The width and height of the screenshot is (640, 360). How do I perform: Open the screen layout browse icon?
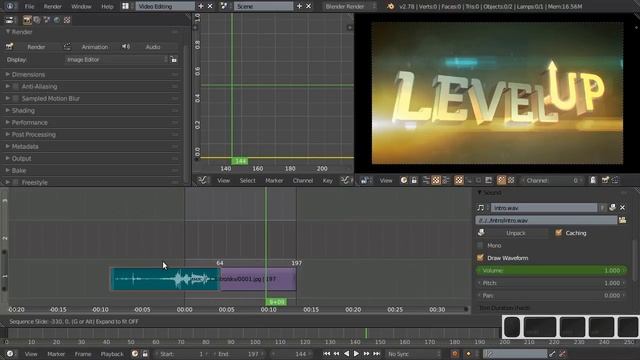125,6
